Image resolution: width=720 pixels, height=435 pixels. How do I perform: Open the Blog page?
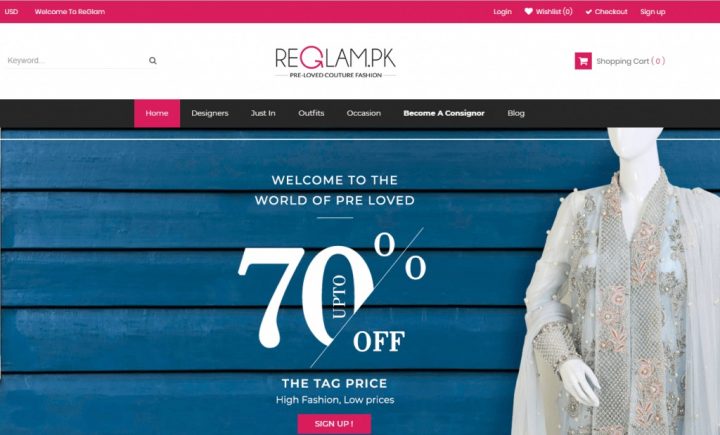point(516,113)
